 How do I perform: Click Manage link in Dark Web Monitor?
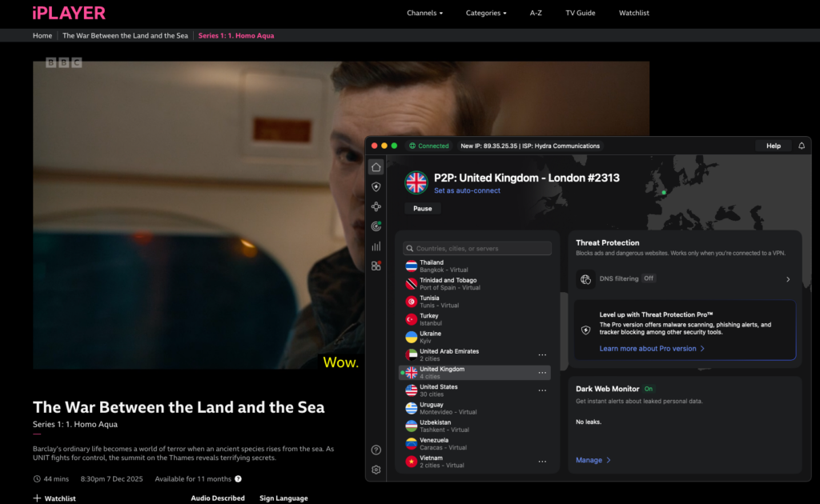(x=593, y=460)
